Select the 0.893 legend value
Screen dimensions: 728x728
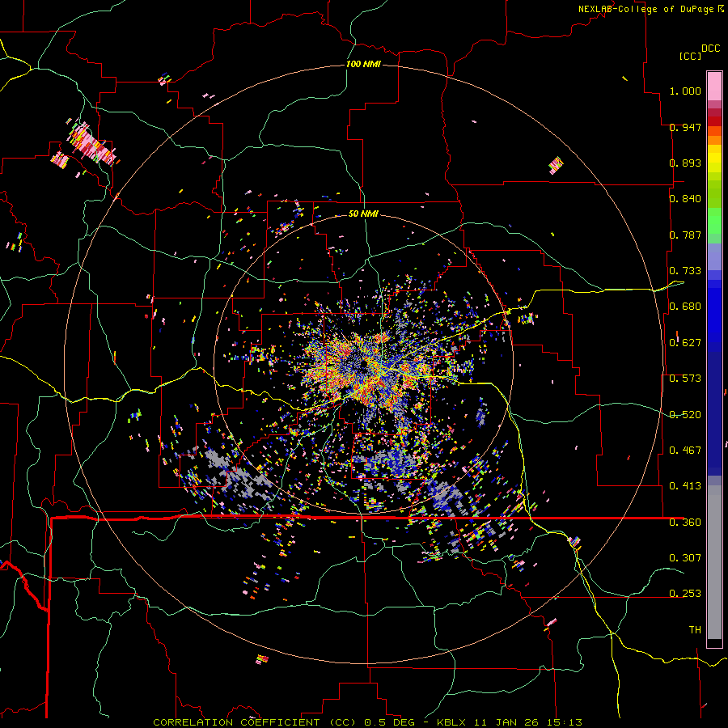coord(685,163)
